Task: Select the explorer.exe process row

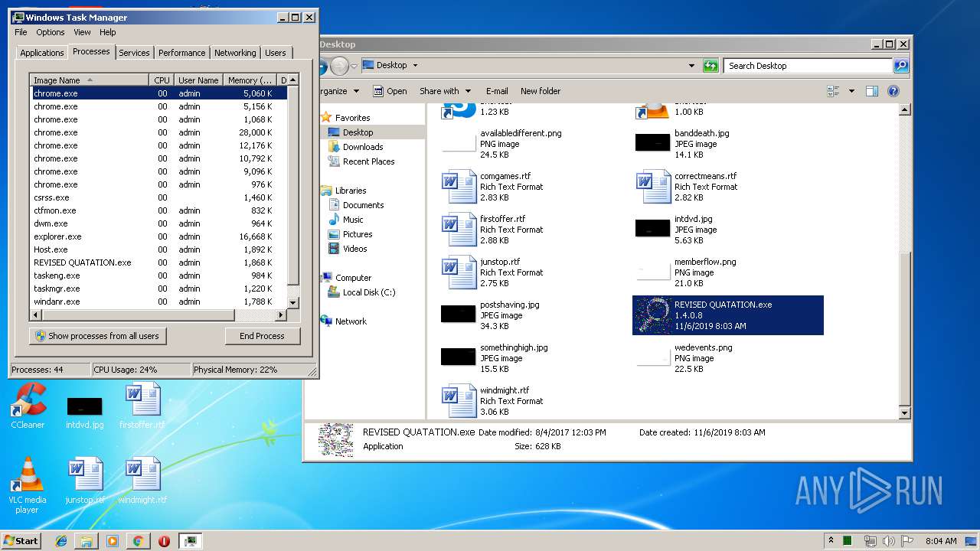Action: pos(159,236)
